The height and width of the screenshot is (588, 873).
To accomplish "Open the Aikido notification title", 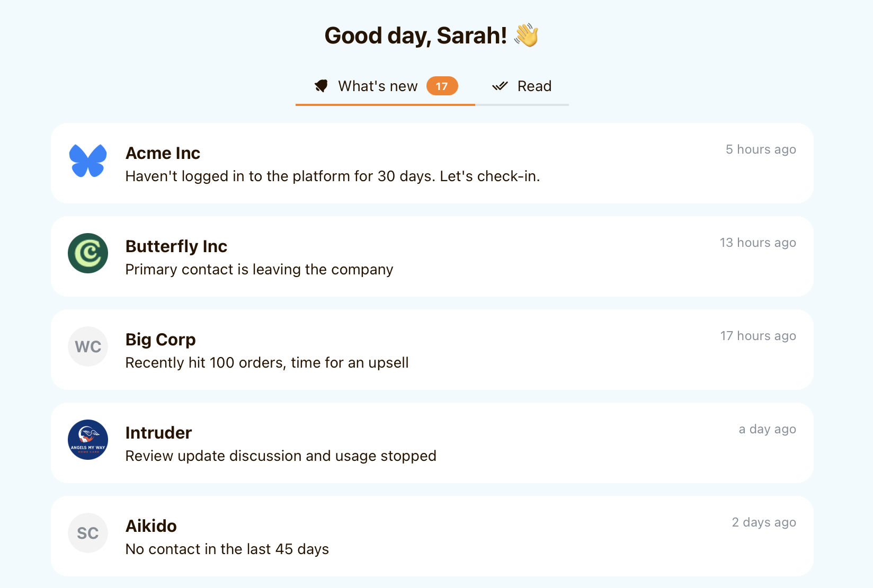I will (x=151, y=526).
